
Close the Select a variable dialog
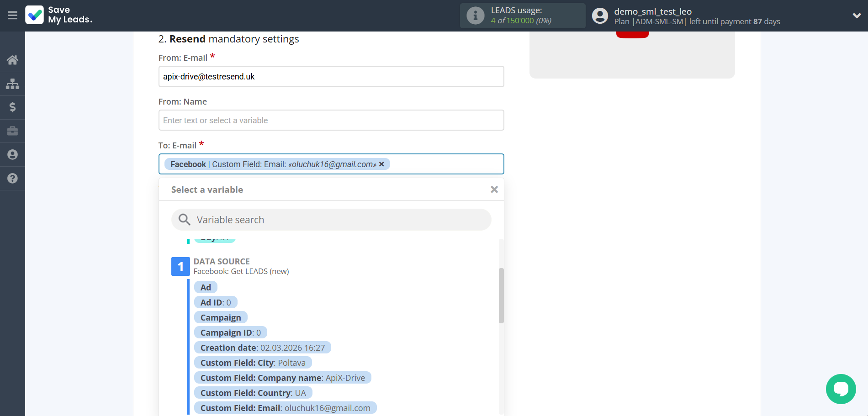click(x=494, y=189)
